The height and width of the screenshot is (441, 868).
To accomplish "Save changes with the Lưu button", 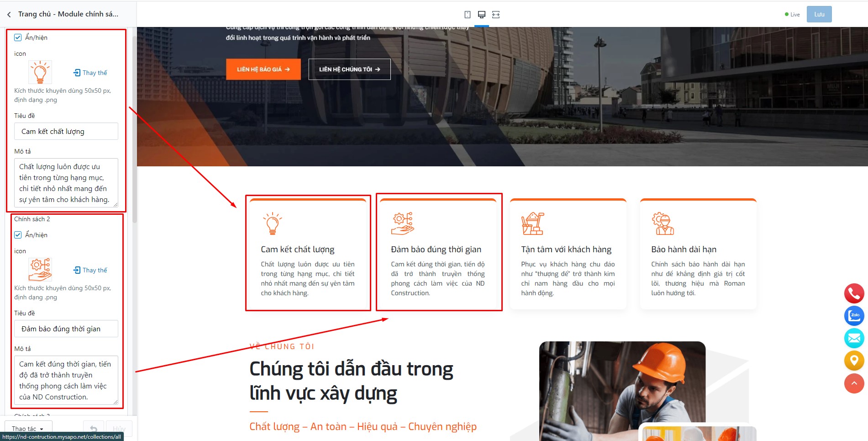I will tap(819, 14).
